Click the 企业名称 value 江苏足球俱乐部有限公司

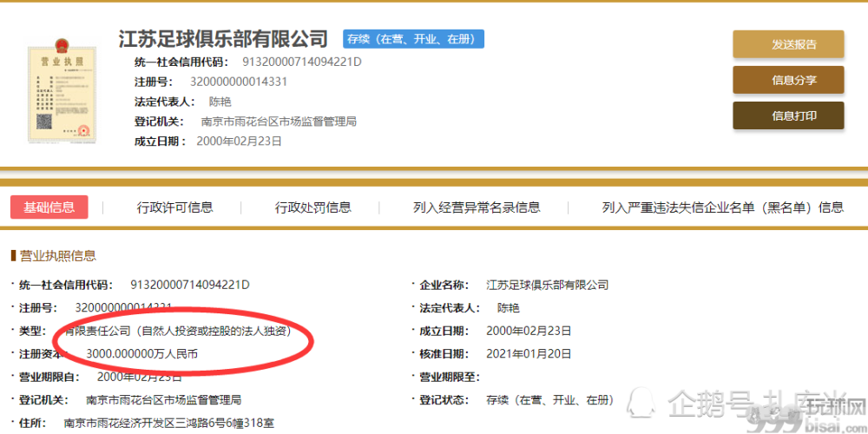548,285
